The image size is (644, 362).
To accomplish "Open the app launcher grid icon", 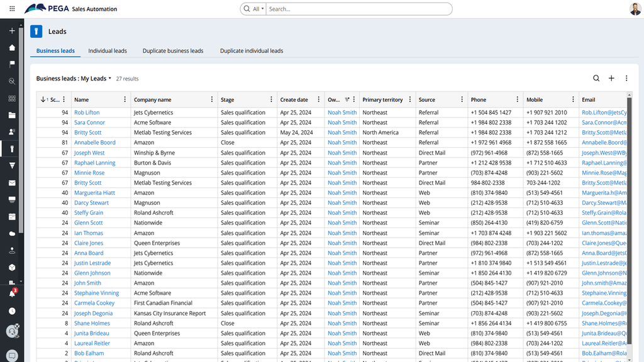I will (x=12, y=9).
